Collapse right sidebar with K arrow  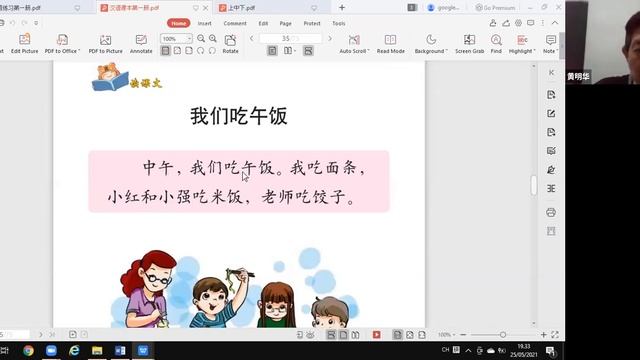(x=551, y=72)
